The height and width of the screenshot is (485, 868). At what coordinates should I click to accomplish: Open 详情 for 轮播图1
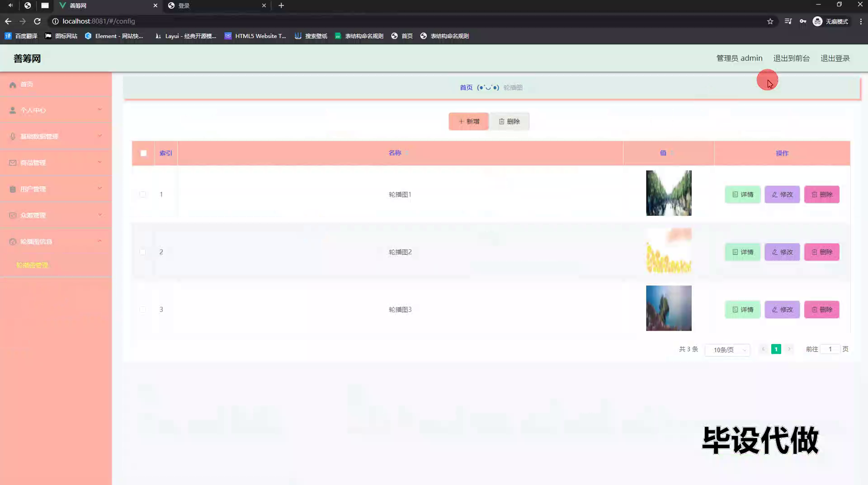coord(742,195)
